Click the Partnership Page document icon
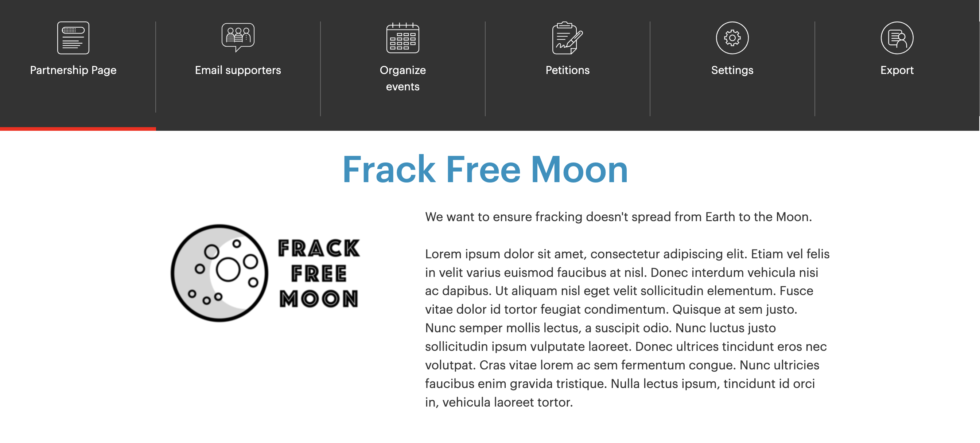This screenshot has width=980, height=443. point(73,38)
